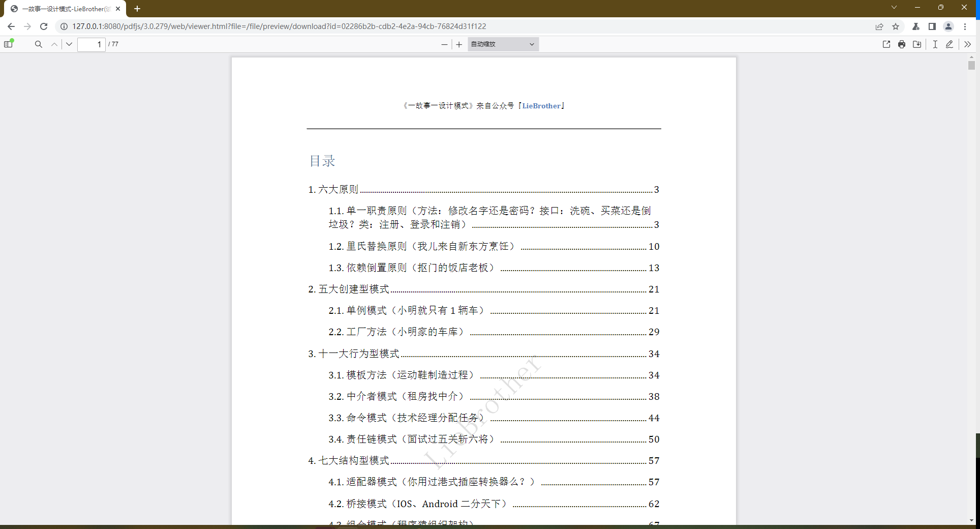The width and height of the screenshot is (980, 529).
Task: Open 2.1. 单例模式 contents entry
Action: click(x=494, y=310)
